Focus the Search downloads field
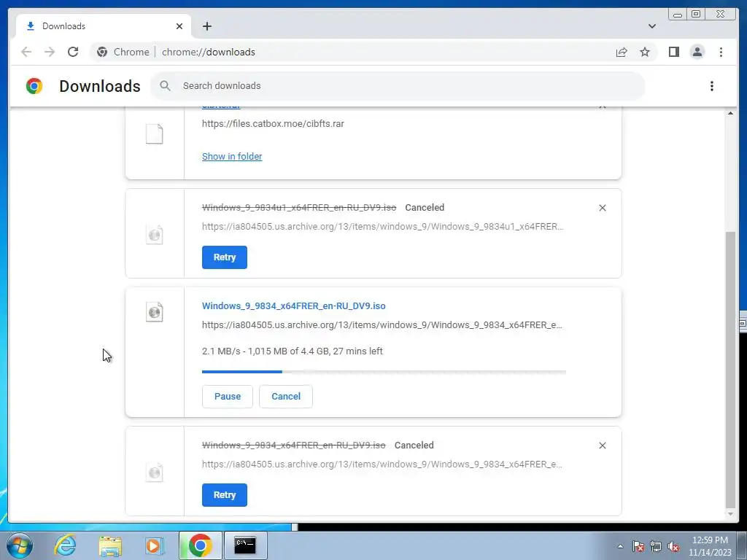Viewport: 747px width, 560px height. (x=398, y=86)
